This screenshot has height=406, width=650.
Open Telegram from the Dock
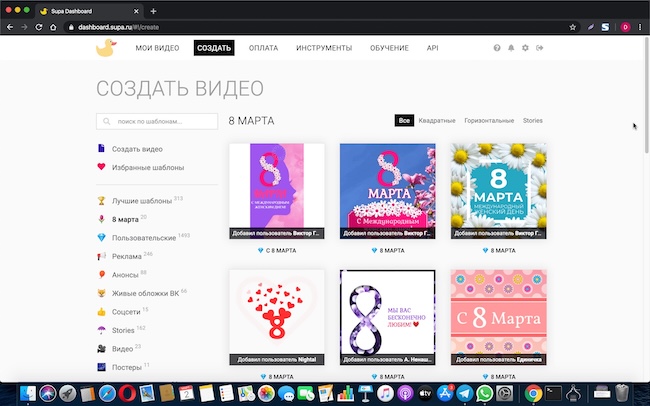coord(464,393)
